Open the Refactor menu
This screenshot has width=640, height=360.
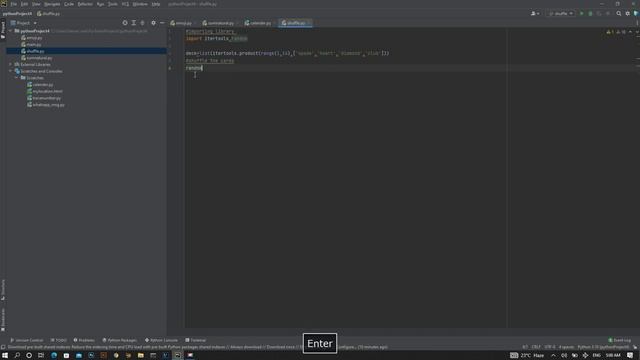[x=85, y=4]
